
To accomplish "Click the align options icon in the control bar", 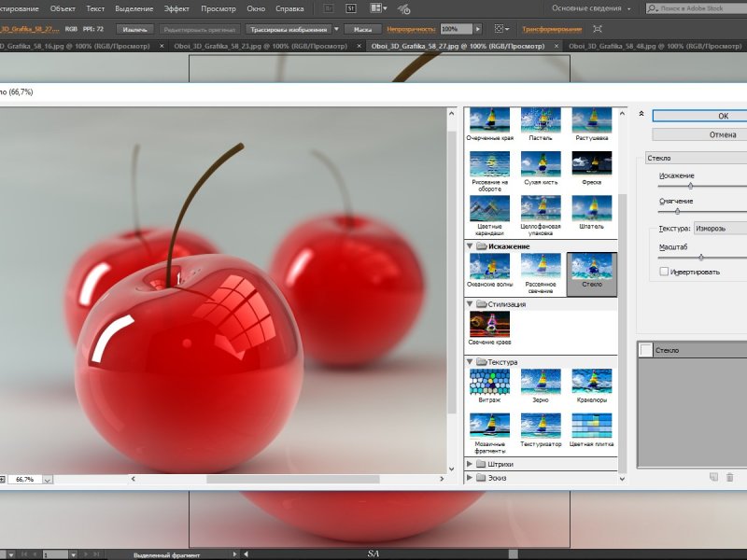I will pyautogui.click(x=501, y=29).
